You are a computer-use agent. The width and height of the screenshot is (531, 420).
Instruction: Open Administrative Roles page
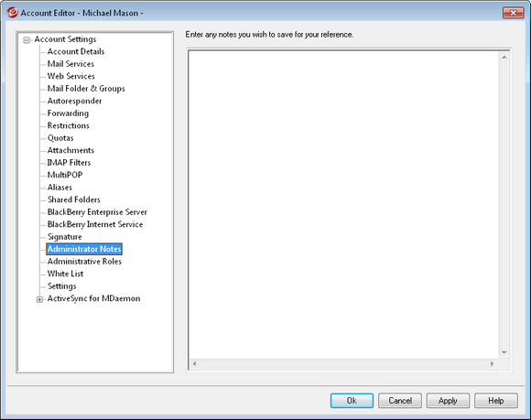pos(84,262)
